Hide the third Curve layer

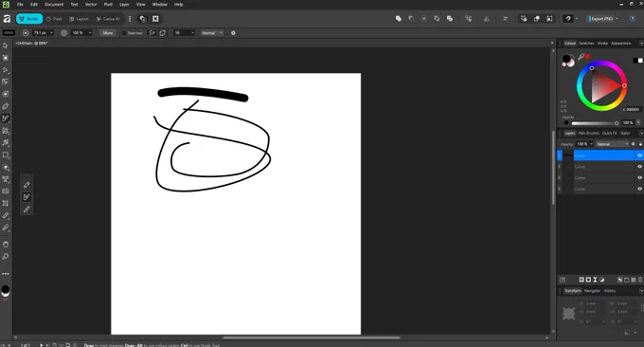pyautogui.click(x=639, y=177)
